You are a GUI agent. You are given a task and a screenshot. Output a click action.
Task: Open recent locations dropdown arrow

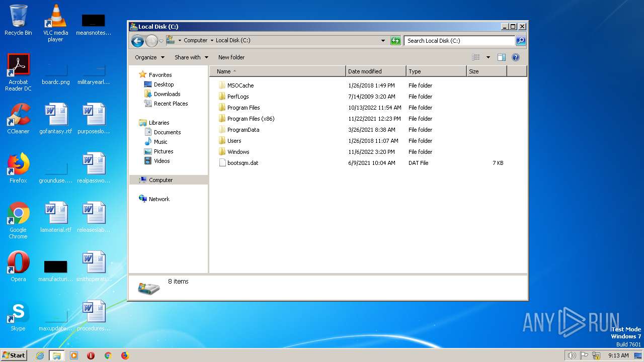[161, 41]
